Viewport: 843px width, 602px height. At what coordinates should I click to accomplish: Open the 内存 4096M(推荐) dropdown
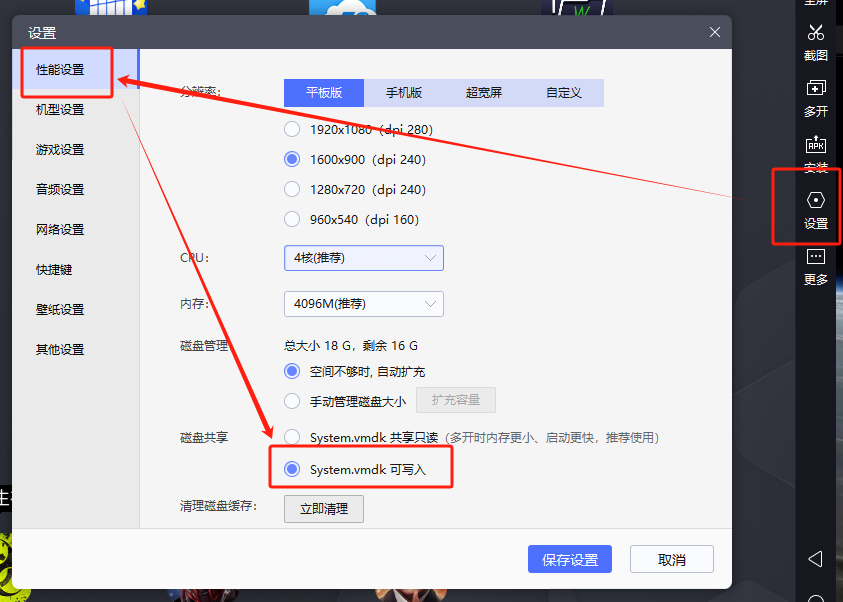click(x=363, y=304)
